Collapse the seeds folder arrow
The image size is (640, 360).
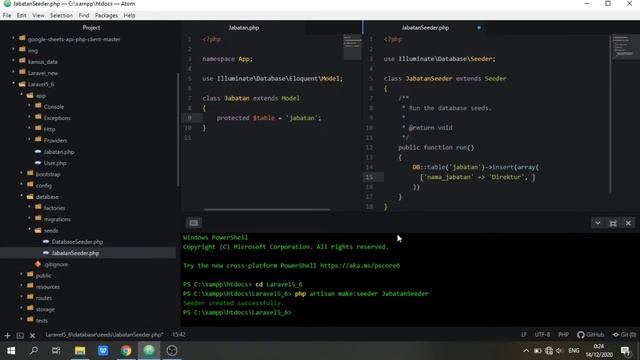29,230
